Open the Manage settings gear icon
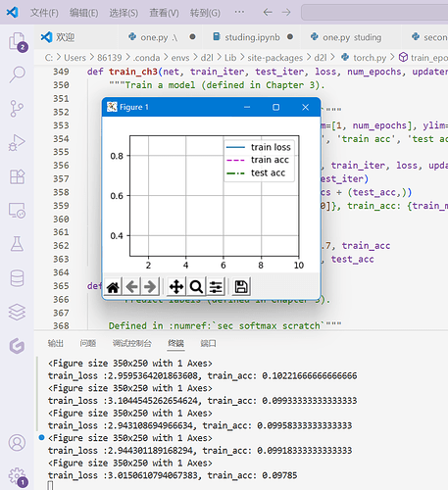448x490 pixels. [x=17, y=476]
